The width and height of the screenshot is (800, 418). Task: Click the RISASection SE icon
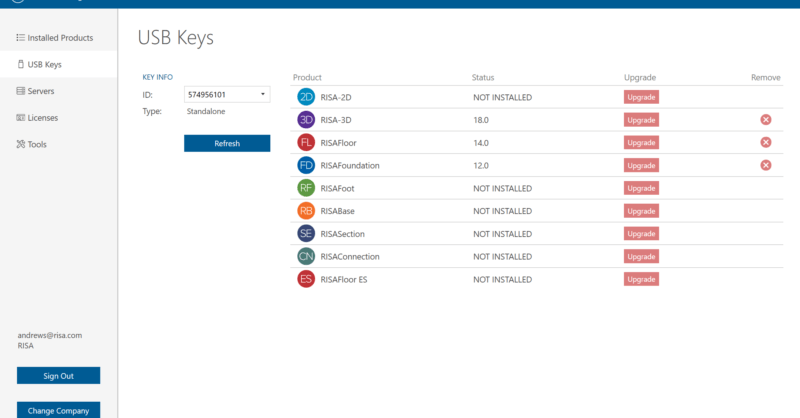tap(306, 233)
